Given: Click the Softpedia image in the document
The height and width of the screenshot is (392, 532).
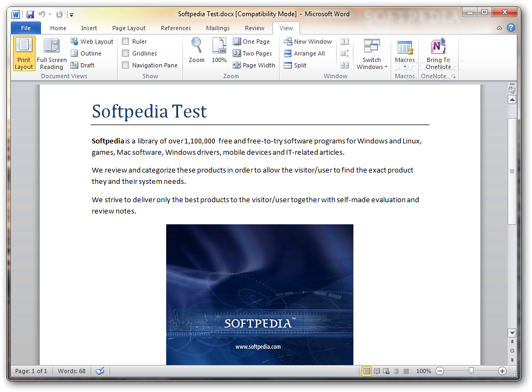Looking at the screenshot, I should pos(260,295).
